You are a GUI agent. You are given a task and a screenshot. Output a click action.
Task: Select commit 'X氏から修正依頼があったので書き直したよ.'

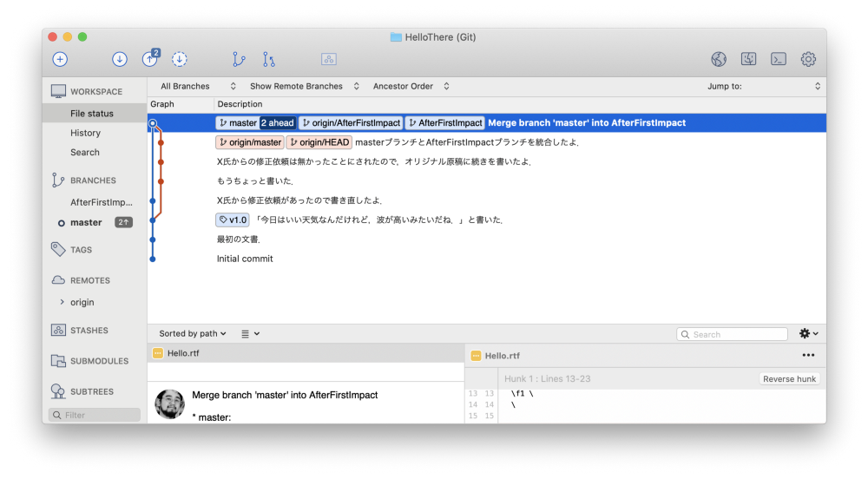pyautogui.click(x=487, y=200)
